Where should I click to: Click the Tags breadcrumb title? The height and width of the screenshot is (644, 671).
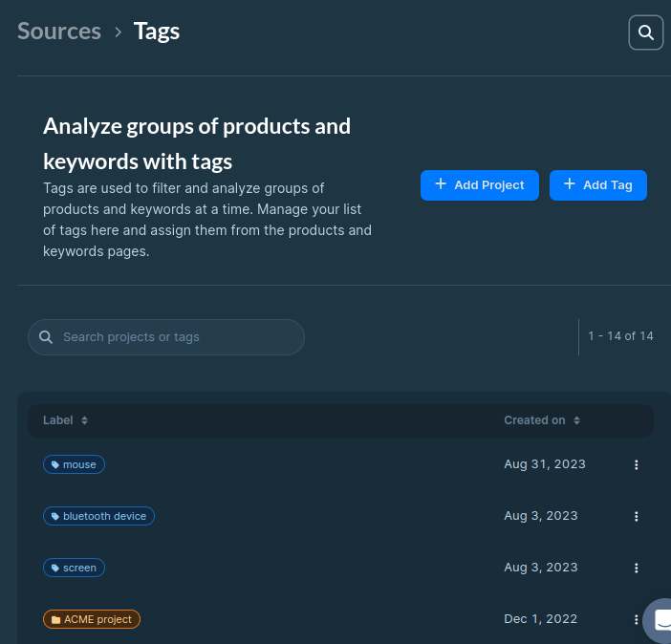pyautogui.click(x=157, y=31)
